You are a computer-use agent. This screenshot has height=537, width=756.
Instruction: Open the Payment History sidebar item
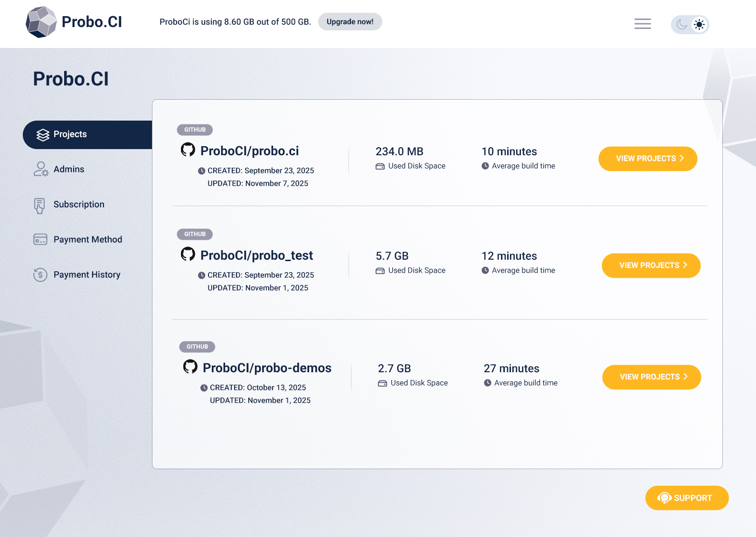click(77, 275)
